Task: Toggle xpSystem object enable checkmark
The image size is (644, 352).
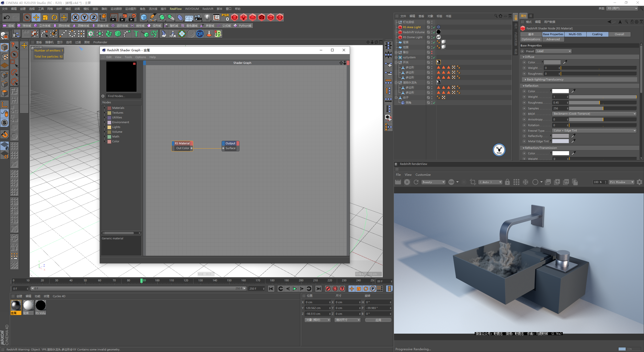Action: (x=434, y=57)
